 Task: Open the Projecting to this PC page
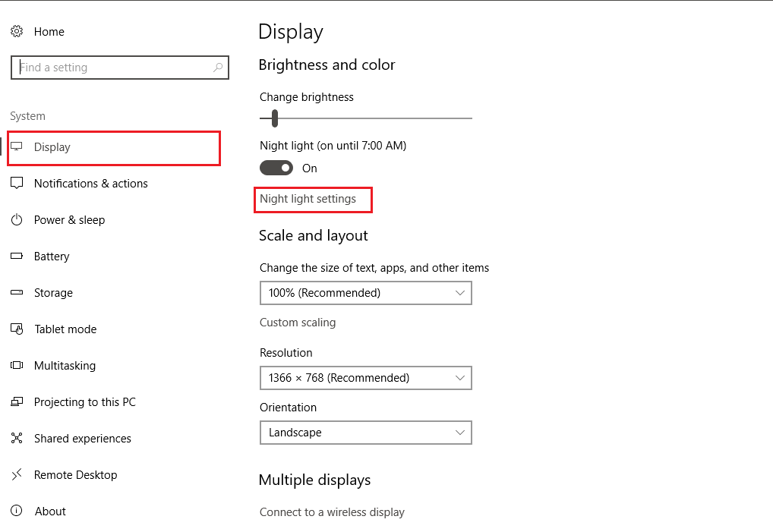[84, 402]
